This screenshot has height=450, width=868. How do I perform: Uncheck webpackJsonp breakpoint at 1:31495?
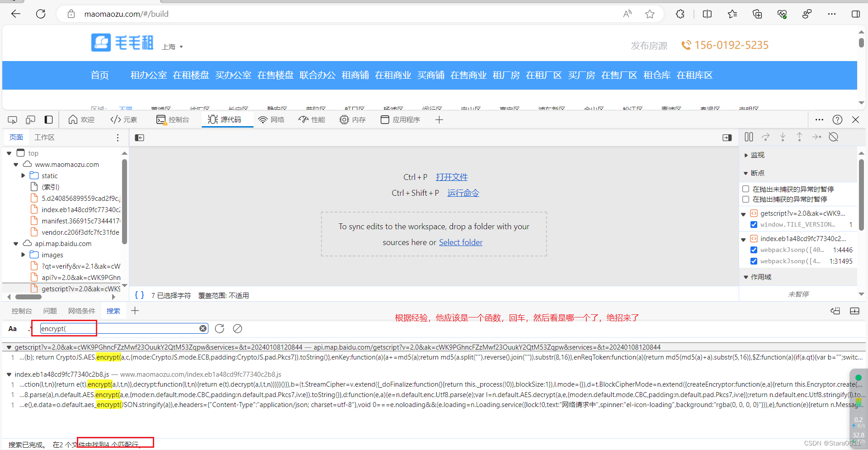(x=754, y=261)
